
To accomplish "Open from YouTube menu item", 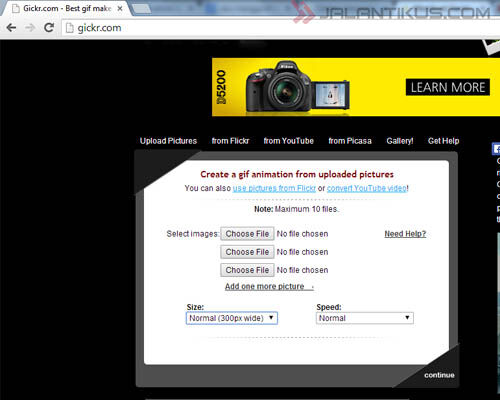I will [x=289, y=141].
